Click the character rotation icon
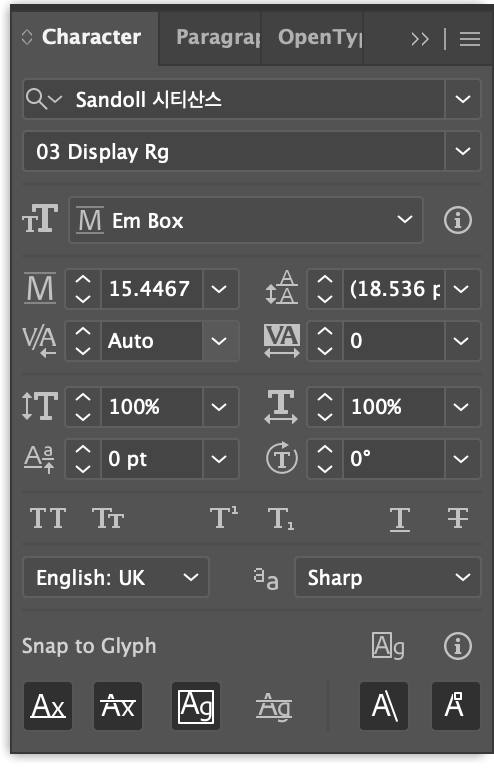 click(282, 458)
